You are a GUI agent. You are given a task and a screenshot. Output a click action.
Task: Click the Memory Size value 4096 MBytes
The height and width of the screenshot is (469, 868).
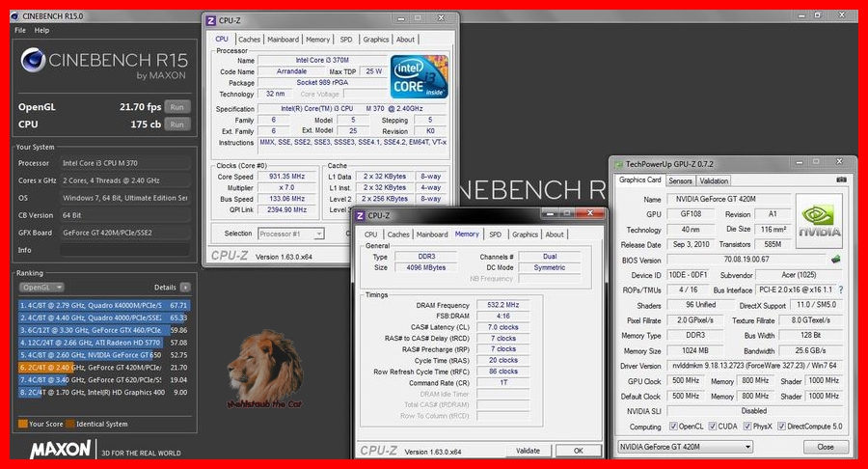[x=425, y=267]
